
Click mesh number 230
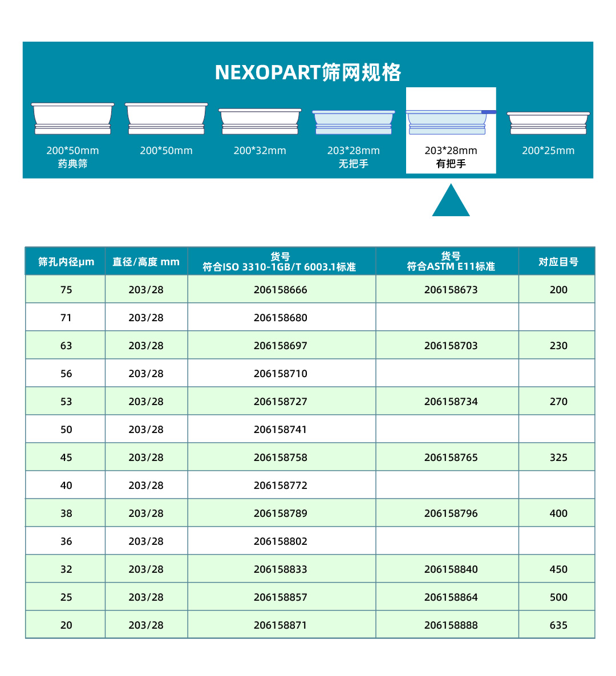(558, 346)
